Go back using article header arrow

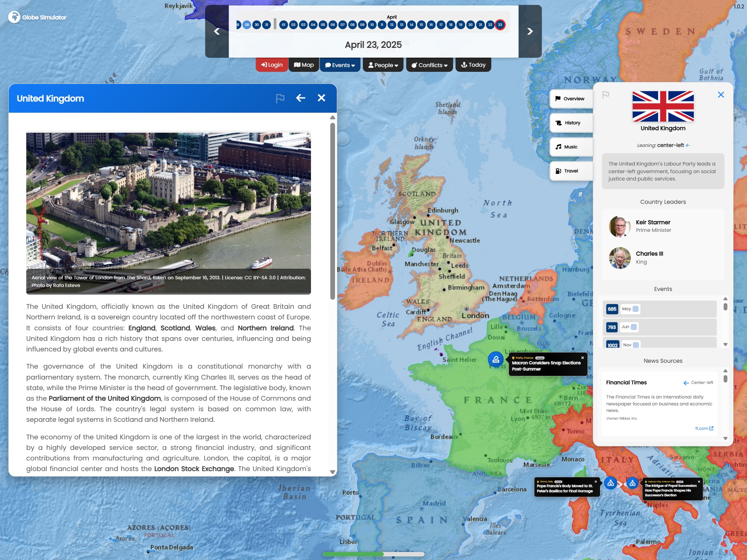[300, 98]
